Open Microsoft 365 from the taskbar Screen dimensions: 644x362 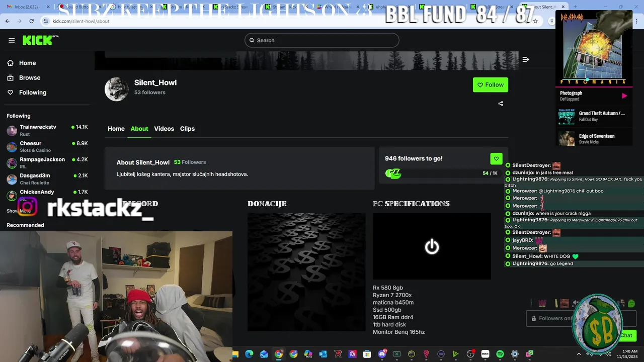coord(308,354)
